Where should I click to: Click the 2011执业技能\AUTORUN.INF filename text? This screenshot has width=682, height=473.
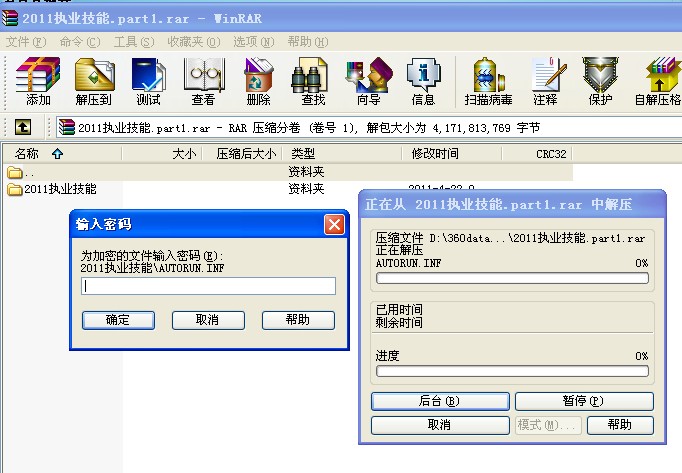tap(152, 268)
